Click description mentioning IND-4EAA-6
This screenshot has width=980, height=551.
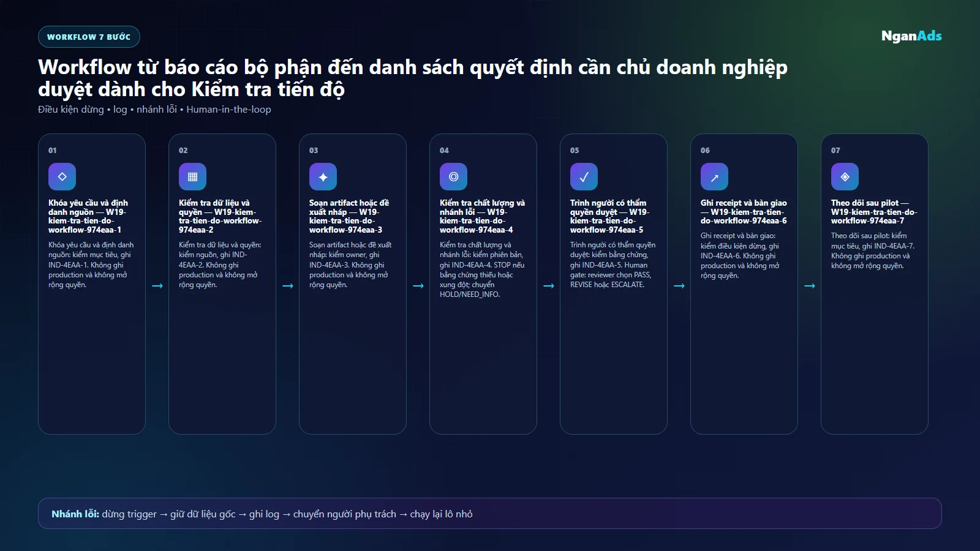(x=740, y=256)
